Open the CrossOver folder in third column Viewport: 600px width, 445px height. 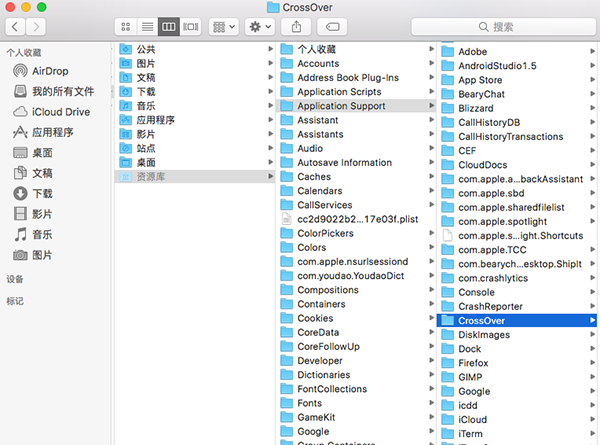[x=480, y=320]
